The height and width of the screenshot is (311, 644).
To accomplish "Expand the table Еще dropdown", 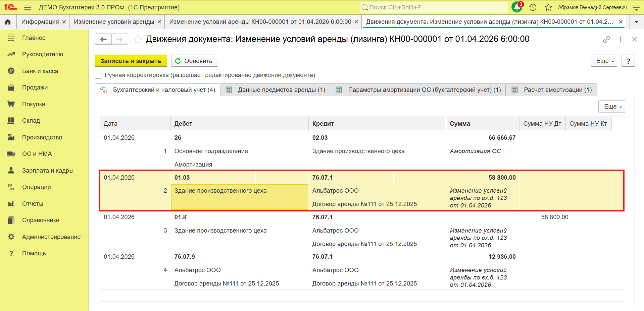I will click(x=612, y=107).
